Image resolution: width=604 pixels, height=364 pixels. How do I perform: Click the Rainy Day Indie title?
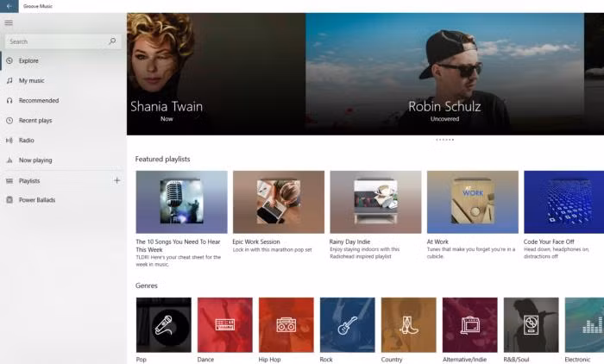coord(349,242)
